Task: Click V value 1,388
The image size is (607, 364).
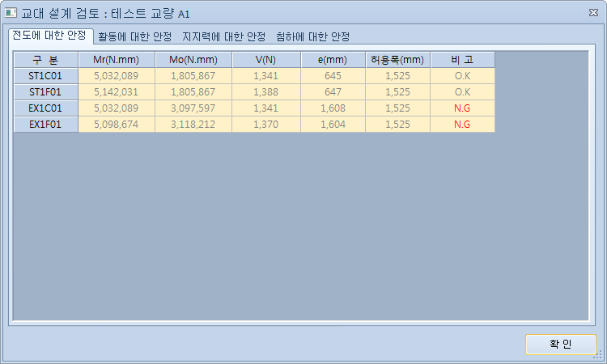Action: [x=266, y=92]
